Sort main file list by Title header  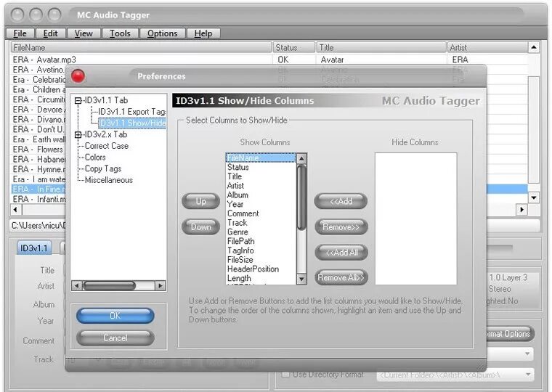coord(381,47)
